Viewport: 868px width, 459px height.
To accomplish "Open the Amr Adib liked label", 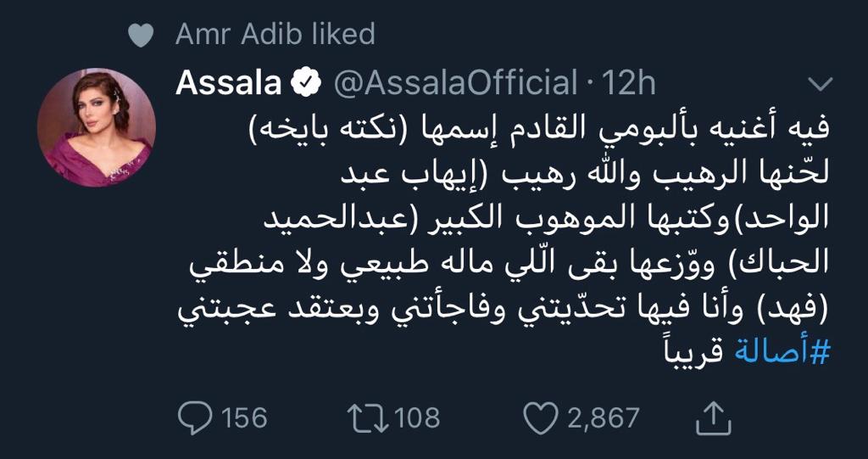I will (x=275, y=35).
